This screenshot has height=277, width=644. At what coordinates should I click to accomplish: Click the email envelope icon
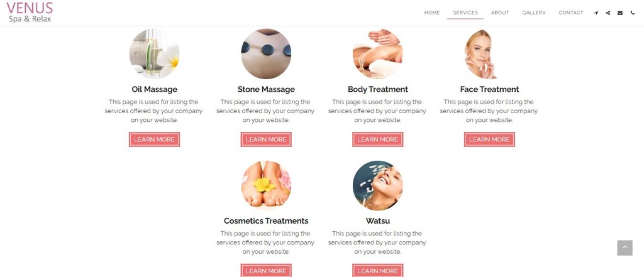coord(620,13)
